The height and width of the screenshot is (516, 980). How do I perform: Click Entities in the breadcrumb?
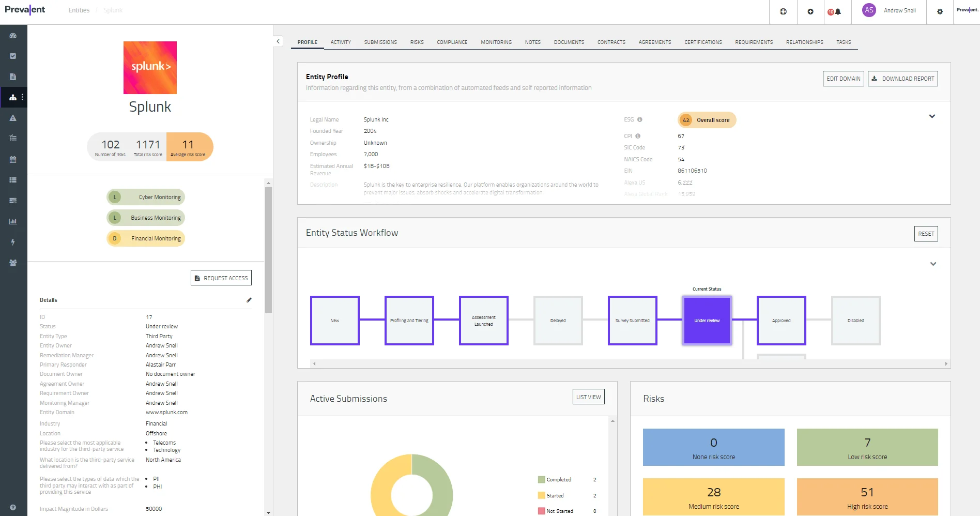79,10
